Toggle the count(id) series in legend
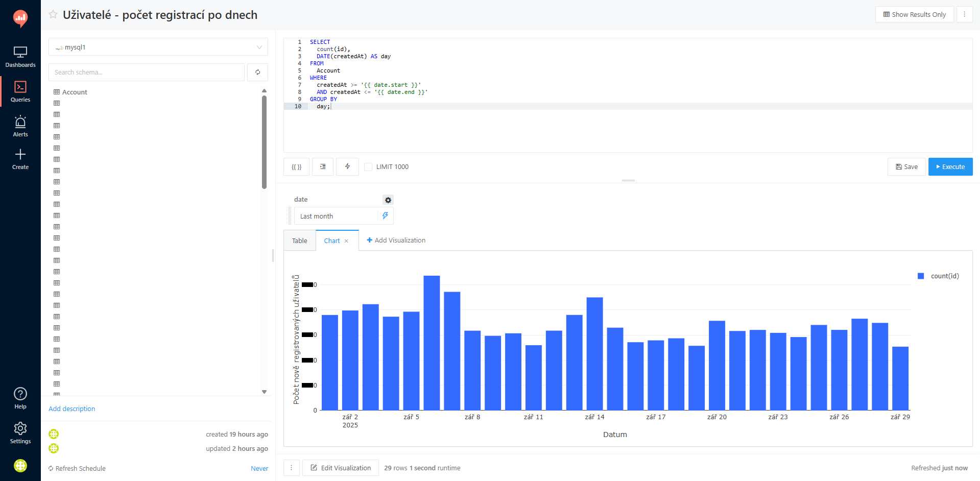This screenshot has width=980, height=481. point(944,276)
